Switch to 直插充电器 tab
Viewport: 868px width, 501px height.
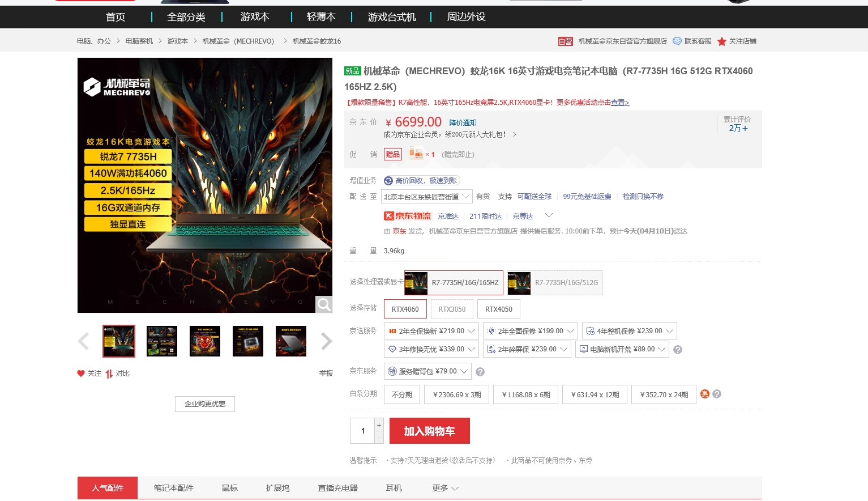coord(338,488)
